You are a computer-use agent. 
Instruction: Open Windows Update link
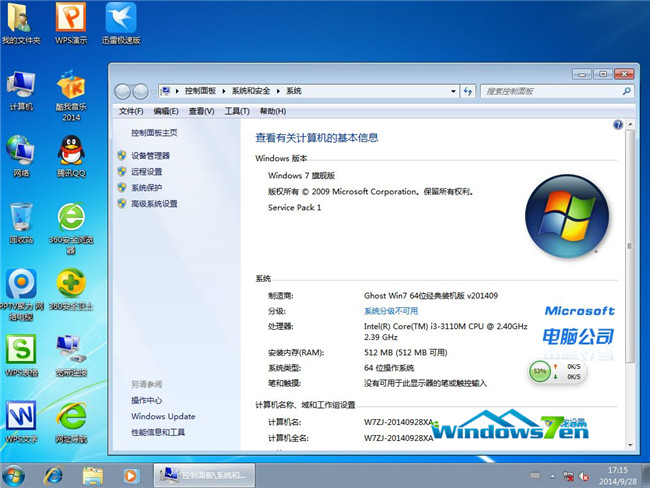pos(163,416)
